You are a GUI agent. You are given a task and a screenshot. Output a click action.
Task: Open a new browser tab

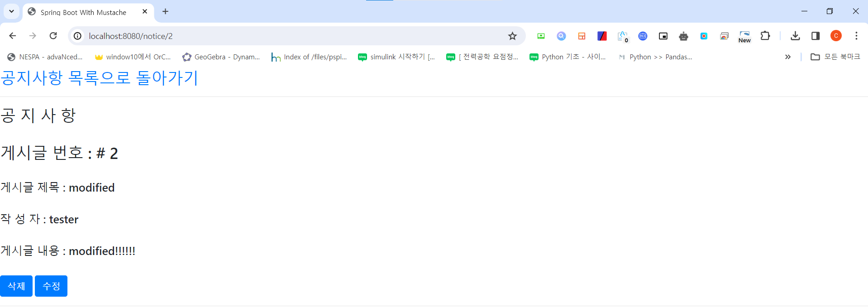(x=166, y=11)
